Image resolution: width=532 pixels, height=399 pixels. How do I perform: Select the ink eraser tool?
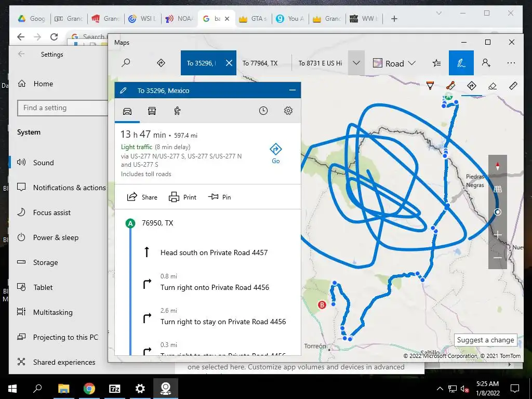(x=493, y=86)
